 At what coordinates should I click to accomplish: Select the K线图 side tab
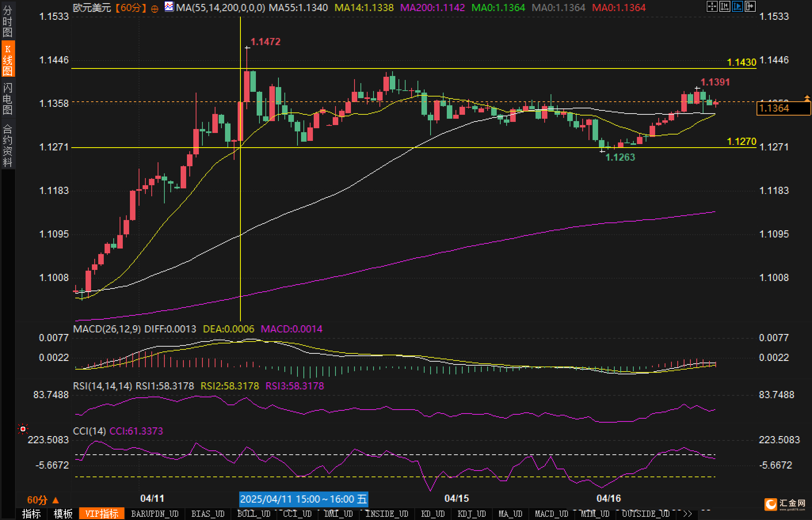[x=8, y=59]
